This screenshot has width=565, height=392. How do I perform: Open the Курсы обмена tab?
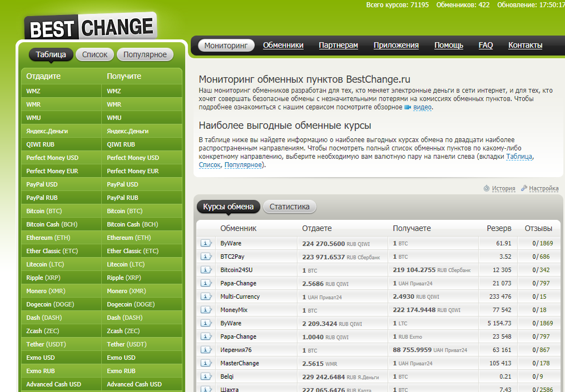click(228, 207)
